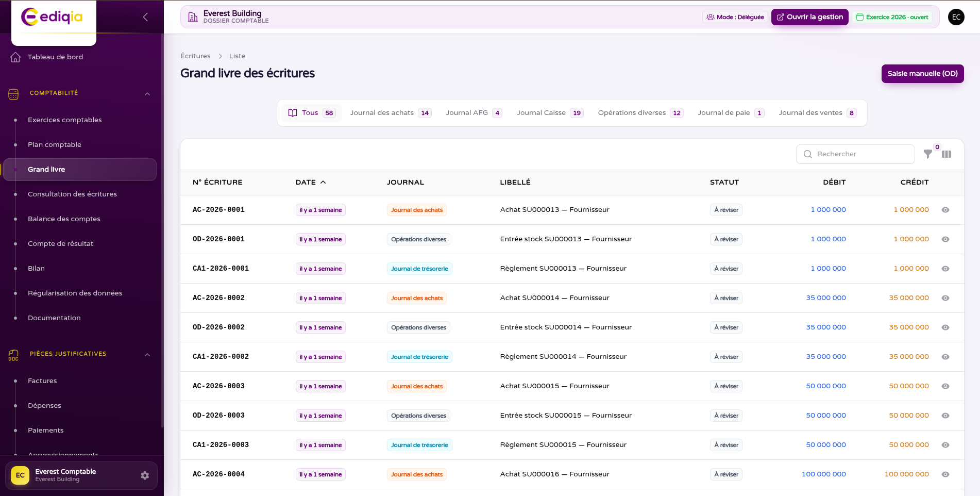
Task: Collapse the Comptabilité section chevron
Action: 147,94
